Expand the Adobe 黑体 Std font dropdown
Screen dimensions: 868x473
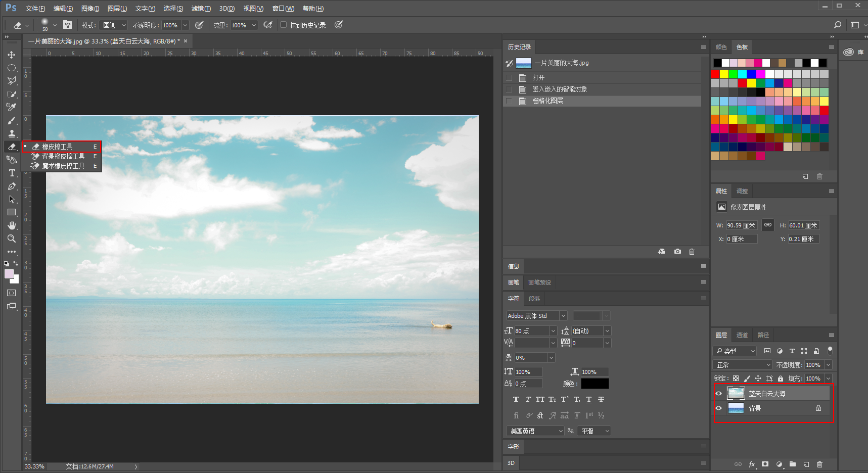pyautogui.click(x=563, y=316)
